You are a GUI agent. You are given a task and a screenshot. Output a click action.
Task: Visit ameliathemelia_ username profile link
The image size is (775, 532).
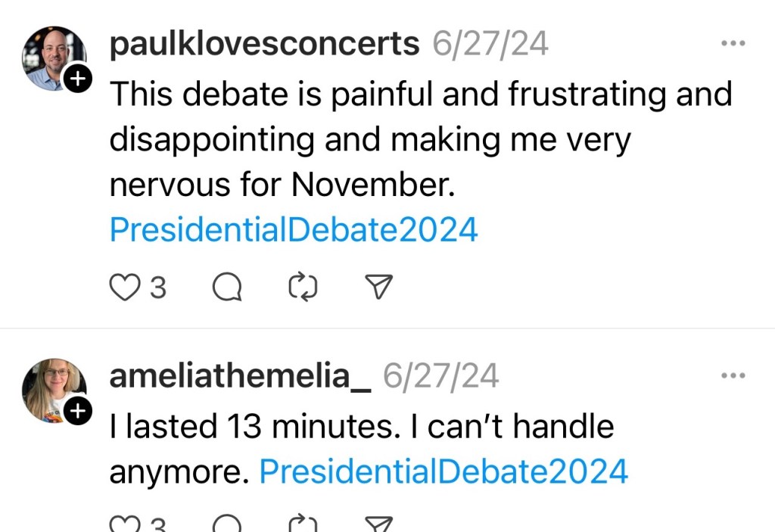240,376
